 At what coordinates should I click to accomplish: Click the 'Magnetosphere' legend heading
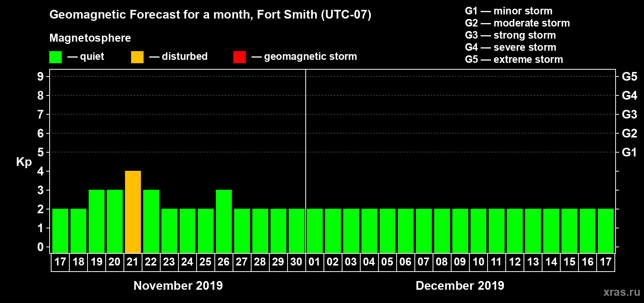tap(90, 38)
